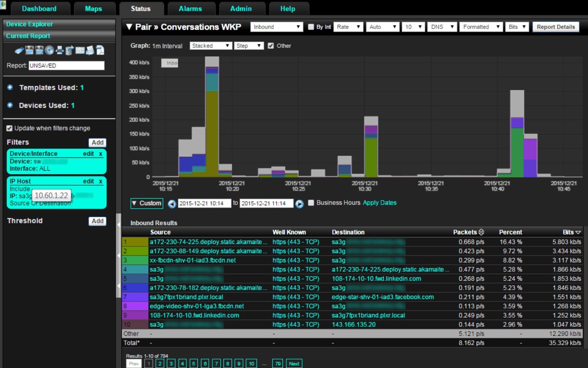This screenshot has height=368, width=588.
Task: Click the clock schedule report icon
Action: click(49, 50)
